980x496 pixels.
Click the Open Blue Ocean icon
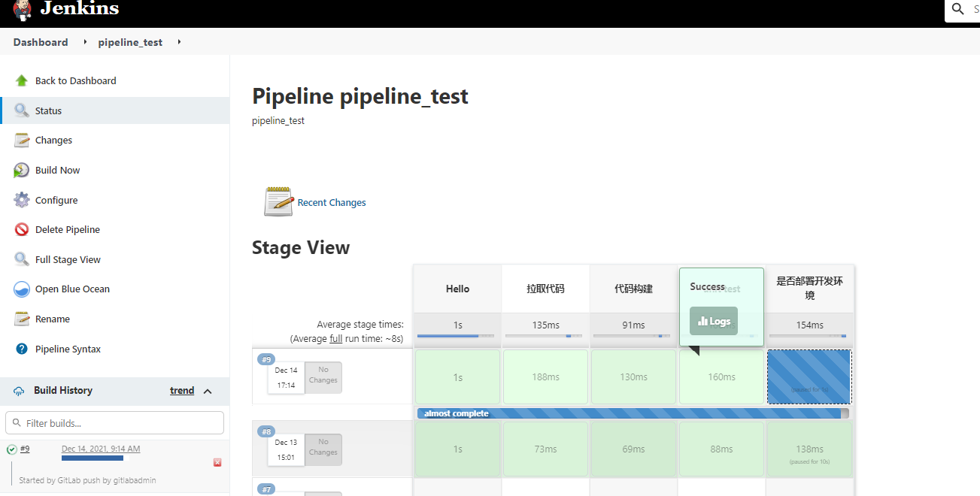[22, 289]
